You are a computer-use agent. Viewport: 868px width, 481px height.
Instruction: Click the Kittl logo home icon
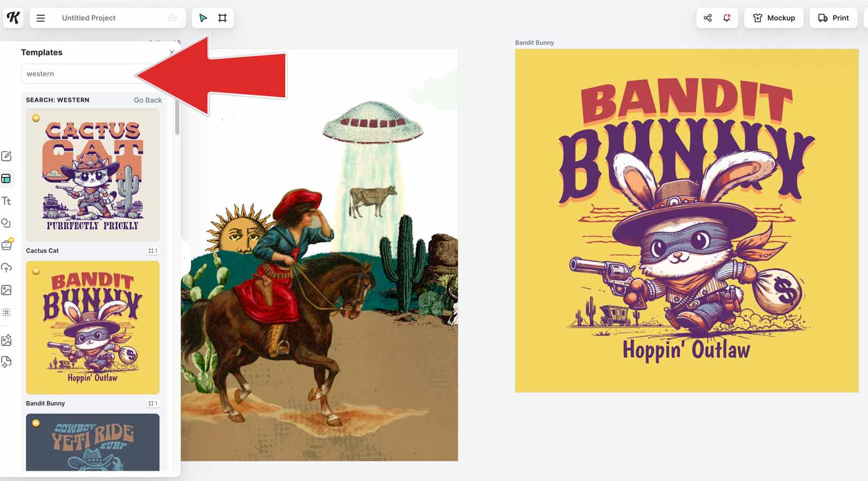pyautogui.click(x=13, y=17)
